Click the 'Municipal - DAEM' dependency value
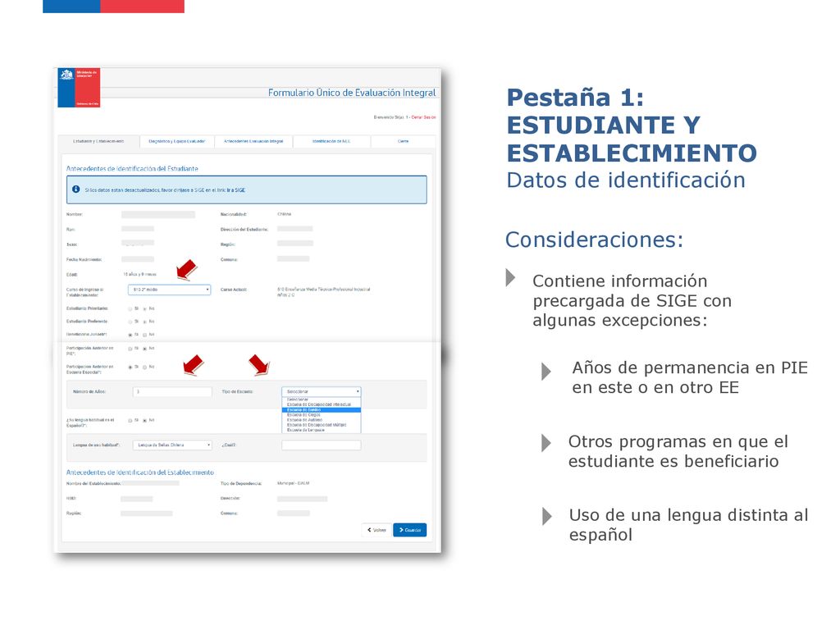This screenshot has height=630, width=840. (293, 483)
